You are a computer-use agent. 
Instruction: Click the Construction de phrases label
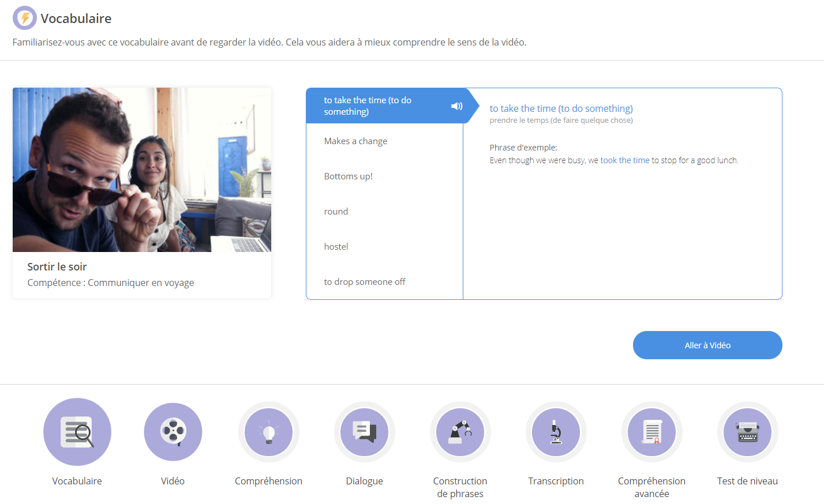coord(460,487)
